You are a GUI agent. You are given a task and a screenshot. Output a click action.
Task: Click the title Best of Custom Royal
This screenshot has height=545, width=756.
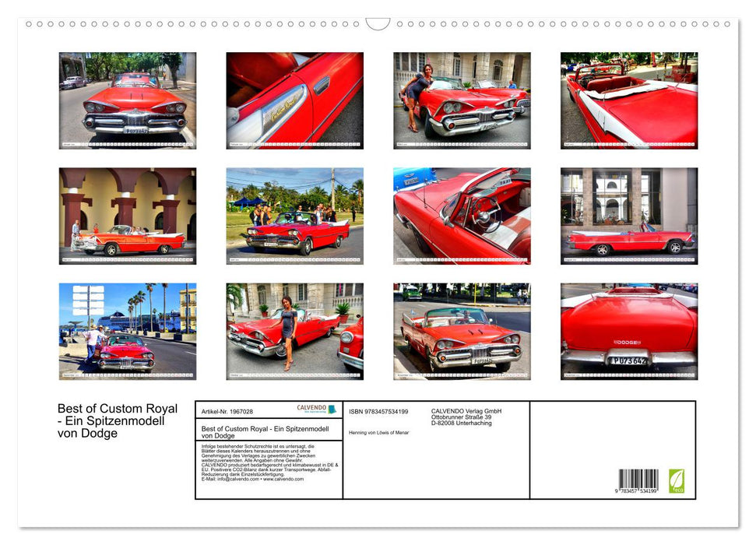point(117,408)
